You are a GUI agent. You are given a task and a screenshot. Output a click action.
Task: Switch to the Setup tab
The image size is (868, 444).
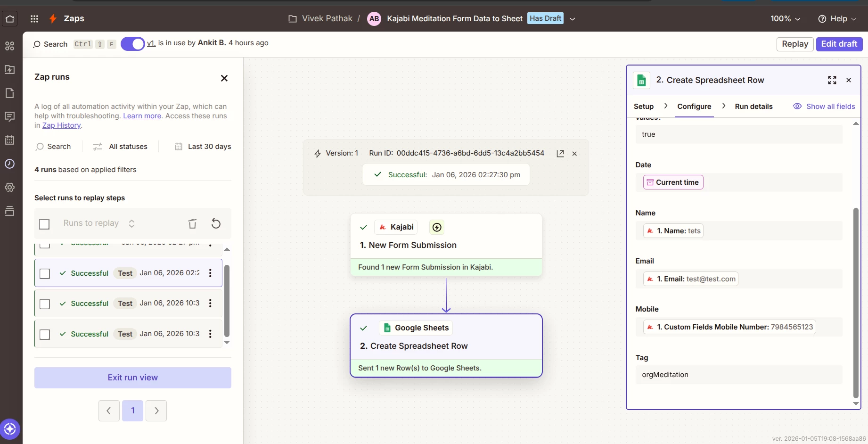[644, 107]
